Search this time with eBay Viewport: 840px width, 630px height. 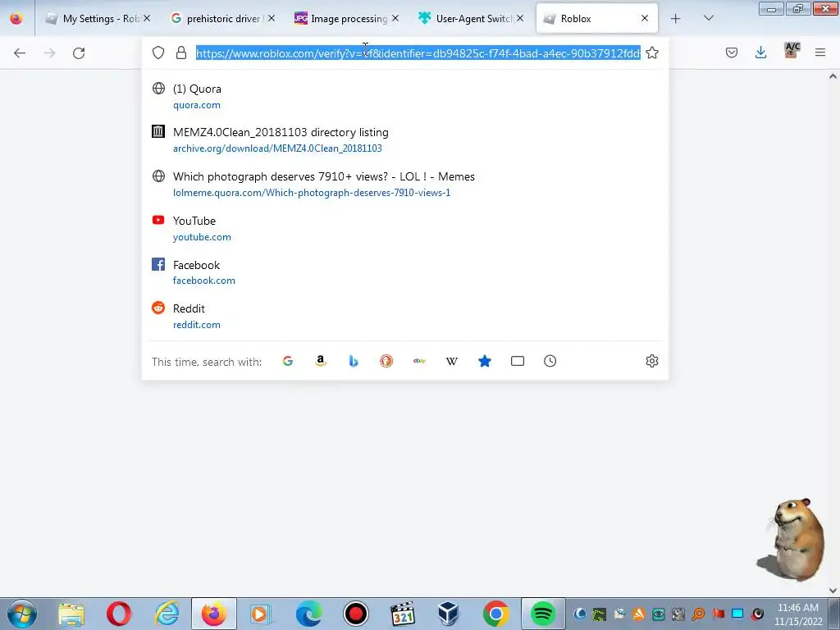point(419,361)
